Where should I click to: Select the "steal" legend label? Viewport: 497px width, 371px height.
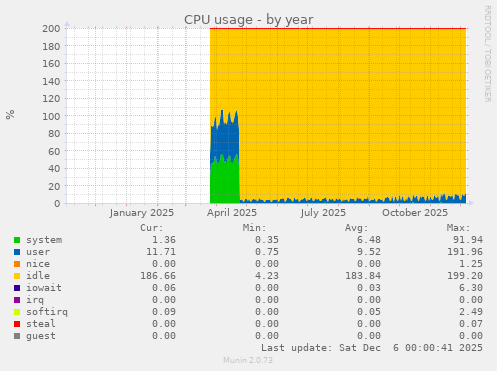pos(41,324)
